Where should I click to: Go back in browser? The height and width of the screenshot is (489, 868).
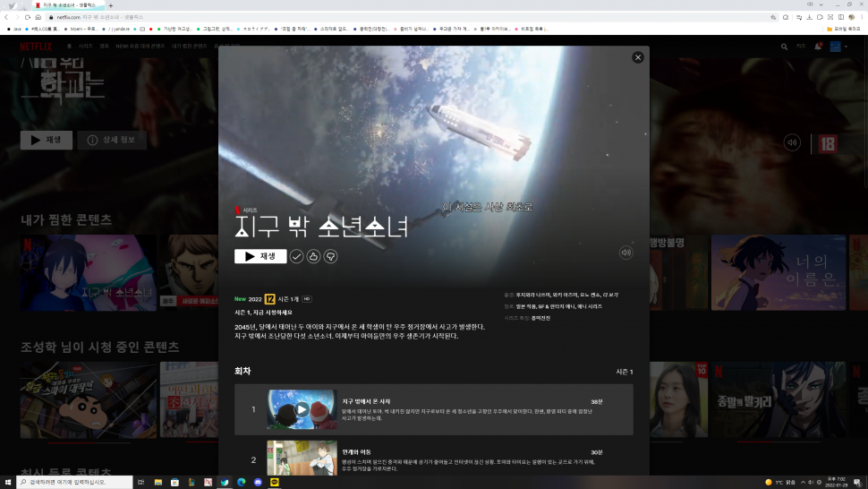pyautogui.click(x=6, y=17)
